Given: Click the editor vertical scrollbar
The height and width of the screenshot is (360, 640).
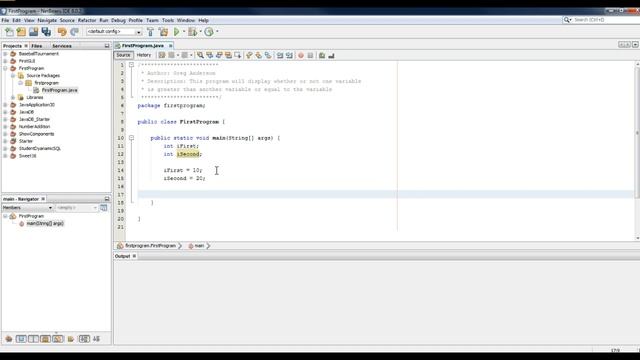Looking at the screenshot, I should point(637,133).
